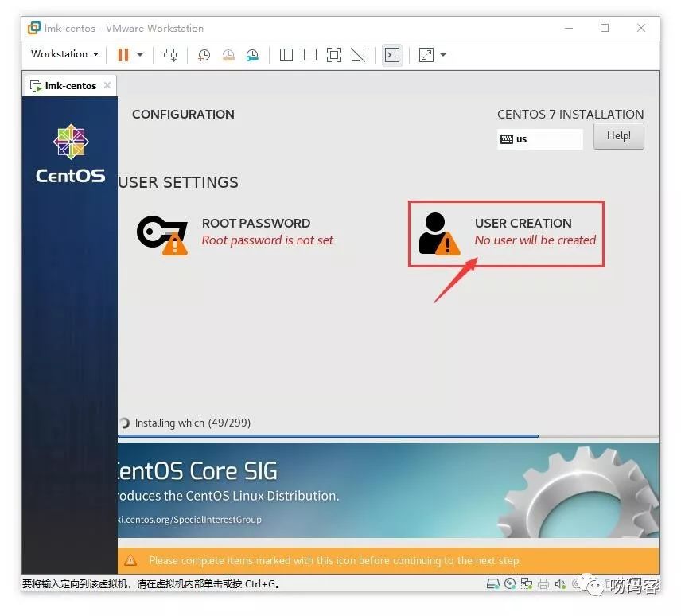Close the lmk-centos tab
Viewport: 681px width, 616px height.
107,85
